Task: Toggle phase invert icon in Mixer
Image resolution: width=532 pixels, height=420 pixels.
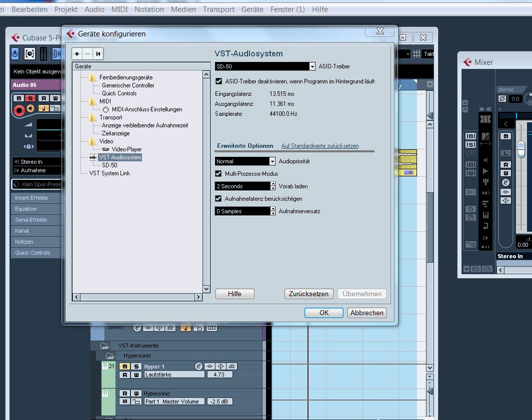Action: pos(502,99)
